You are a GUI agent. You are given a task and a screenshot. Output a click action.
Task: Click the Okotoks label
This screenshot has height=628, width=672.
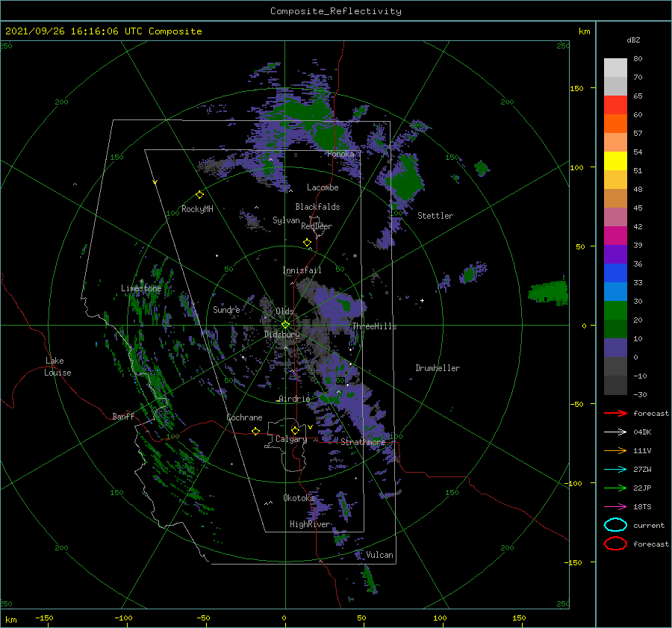click(x=299, y=498)
